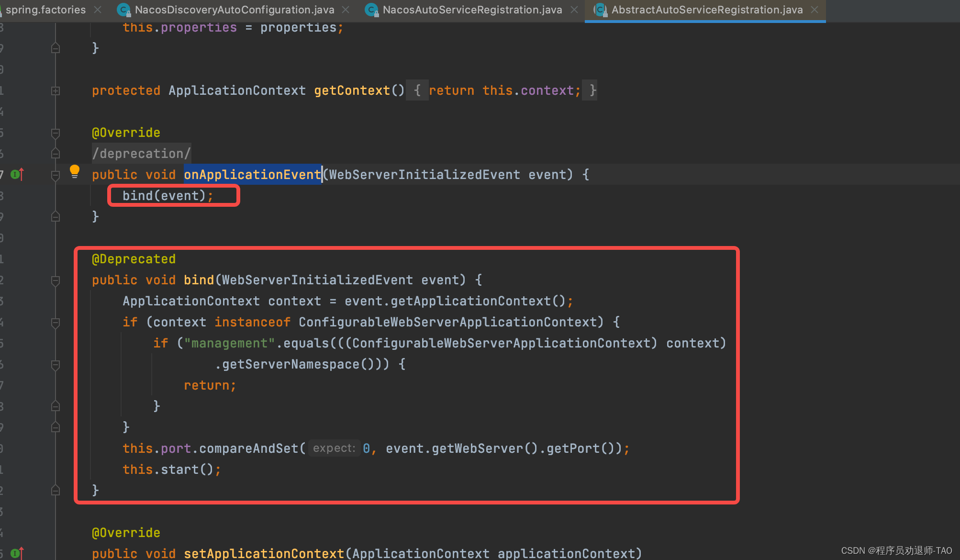Collapse the instanceof ConfigurableWebServerApplicationContext if block

point(56,323)
